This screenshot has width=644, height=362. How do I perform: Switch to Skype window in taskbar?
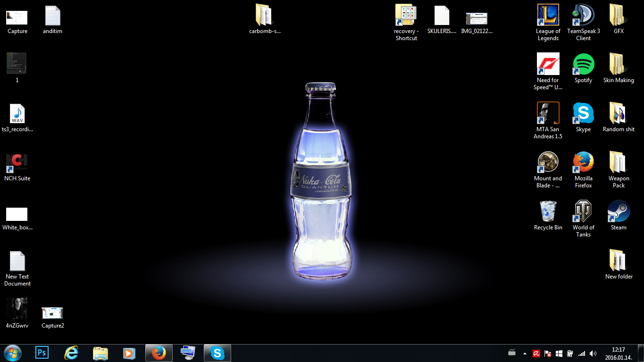coord(217,353)
